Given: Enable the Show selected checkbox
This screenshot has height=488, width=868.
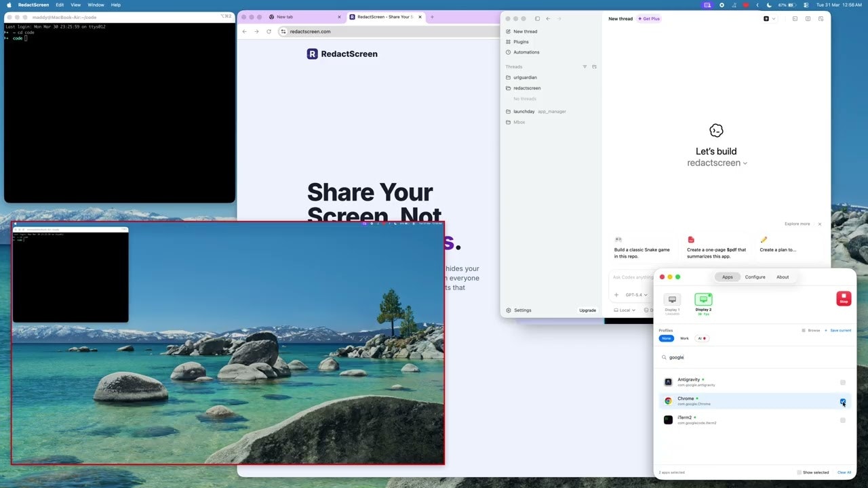Looking at the screenshot, I should 800,472.
